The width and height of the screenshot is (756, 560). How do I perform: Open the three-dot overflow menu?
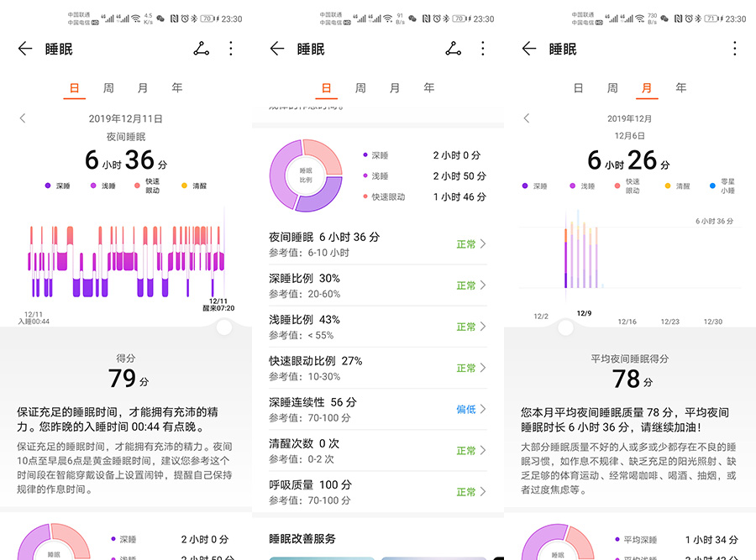click(231, 49)
